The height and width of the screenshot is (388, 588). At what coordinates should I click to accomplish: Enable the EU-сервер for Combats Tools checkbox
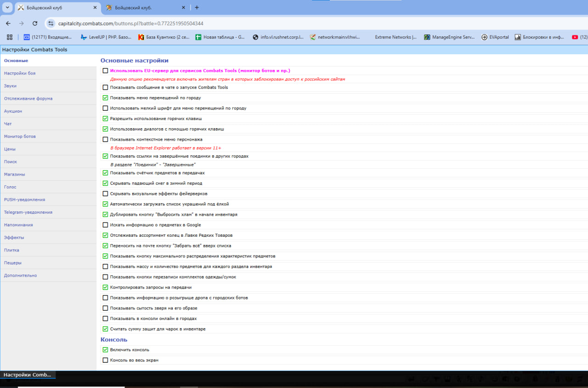pos(106,71)
